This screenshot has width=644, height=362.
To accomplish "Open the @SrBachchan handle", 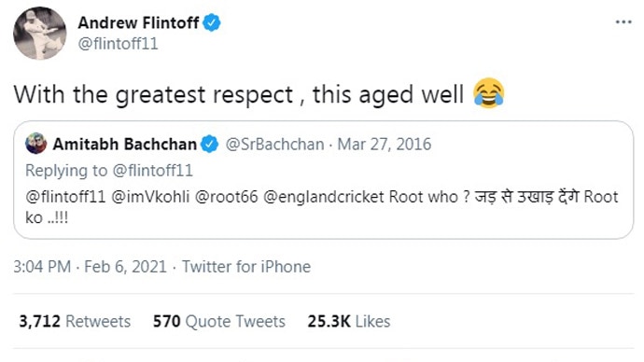I will pyautogui.click(x=274, y=144).
